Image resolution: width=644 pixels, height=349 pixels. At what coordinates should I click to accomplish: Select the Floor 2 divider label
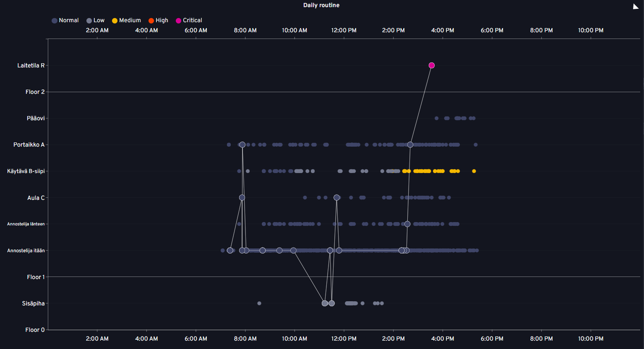(35, 92)
